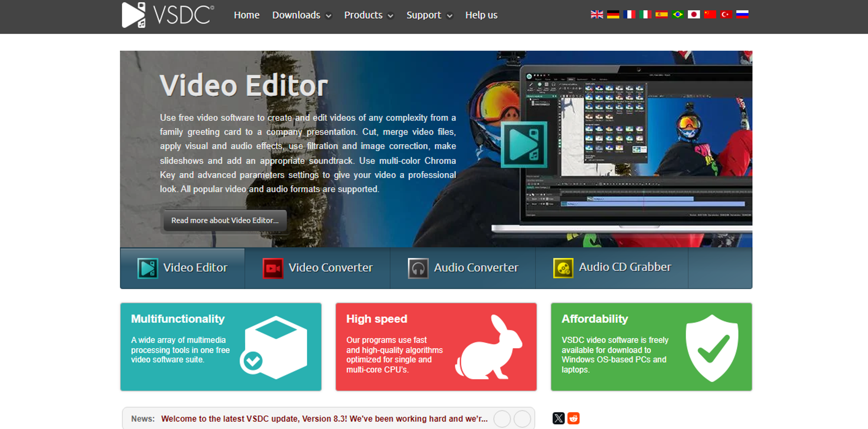Switch language to English (UK flag)

pos(597,14)
